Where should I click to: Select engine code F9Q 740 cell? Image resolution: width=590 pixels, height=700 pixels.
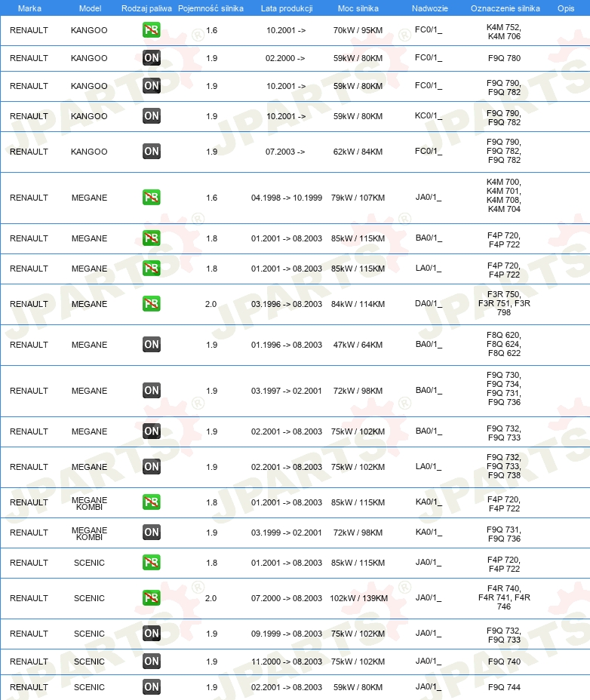tap(504, 662)
